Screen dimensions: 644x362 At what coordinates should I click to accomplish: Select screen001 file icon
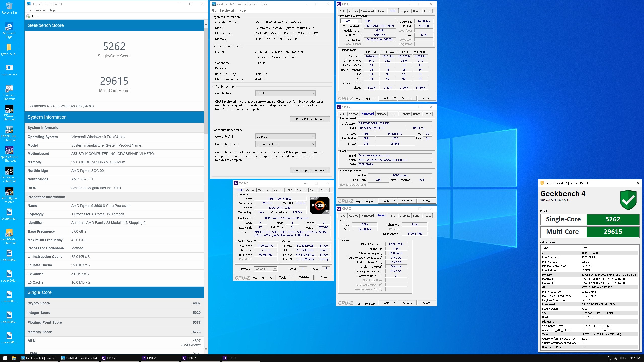point(9,276)
